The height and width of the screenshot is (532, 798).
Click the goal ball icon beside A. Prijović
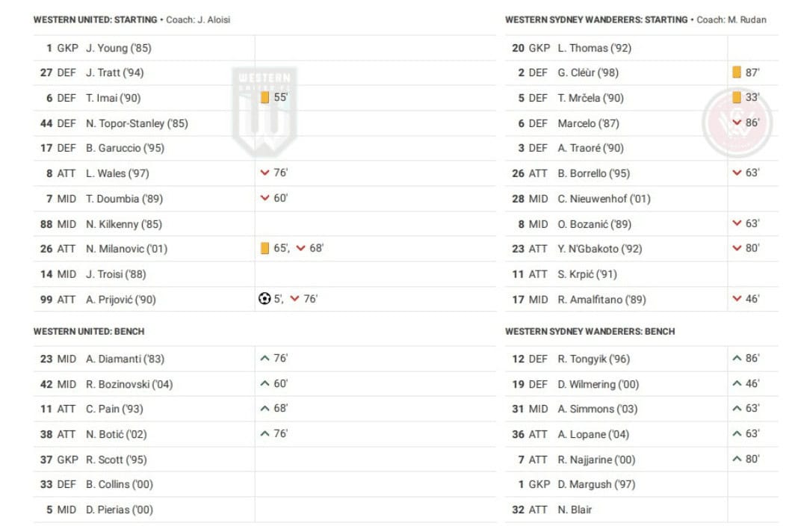[x=265, y=299]
